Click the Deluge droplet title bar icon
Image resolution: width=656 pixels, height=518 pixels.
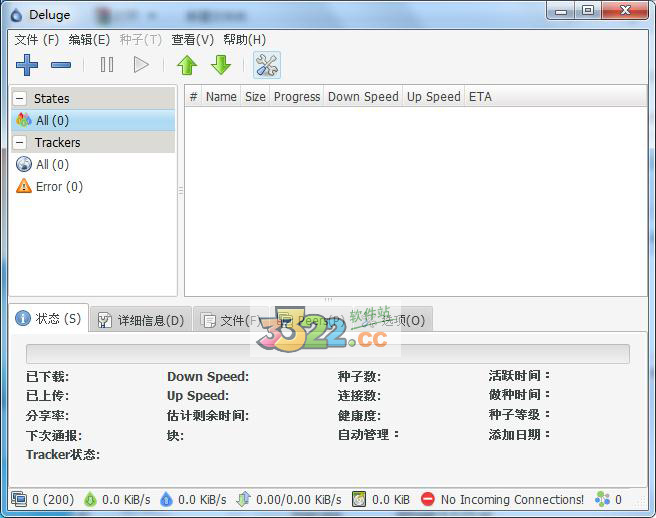click(x=16, y=15)
